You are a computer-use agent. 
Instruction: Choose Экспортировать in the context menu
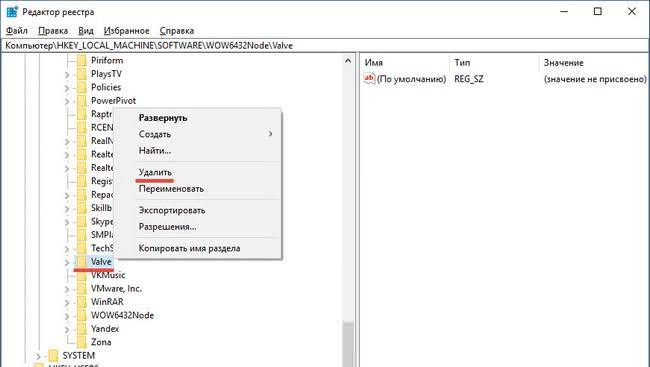(172, 210)
